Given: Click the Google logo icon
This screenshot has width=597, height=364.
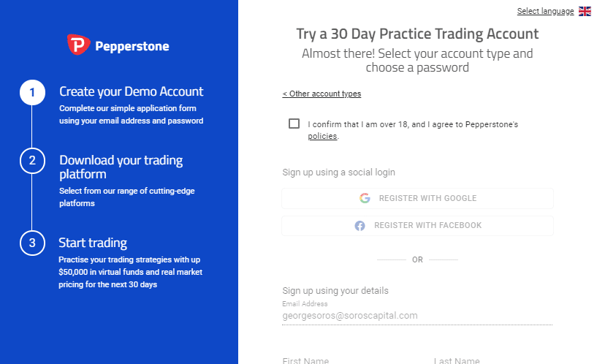Looking at the screenshot, I should pyautogui.click(x=365, y=198).
